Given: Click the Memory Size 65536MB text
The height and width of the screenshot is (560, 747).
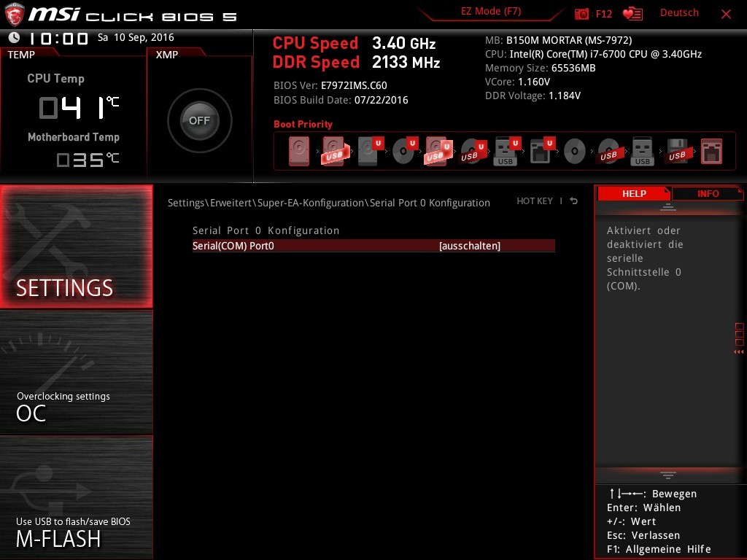Looking at the screenshot, I should pyautogui.click(x=541, y=68).
